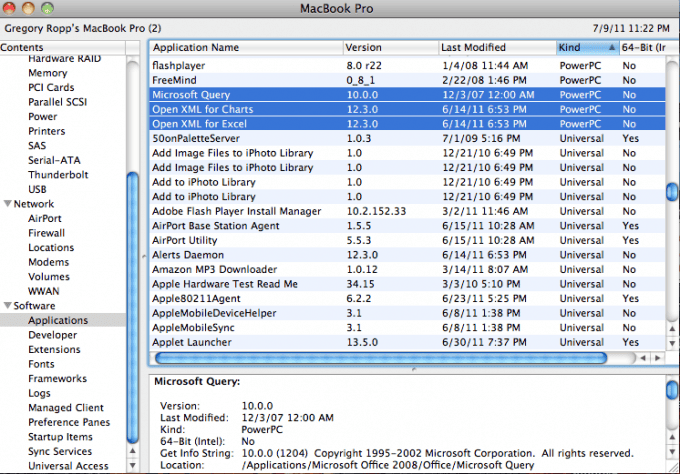680x474 pixels.
Task: Select the Open XML for Charts row
Action: pos(407,109)
